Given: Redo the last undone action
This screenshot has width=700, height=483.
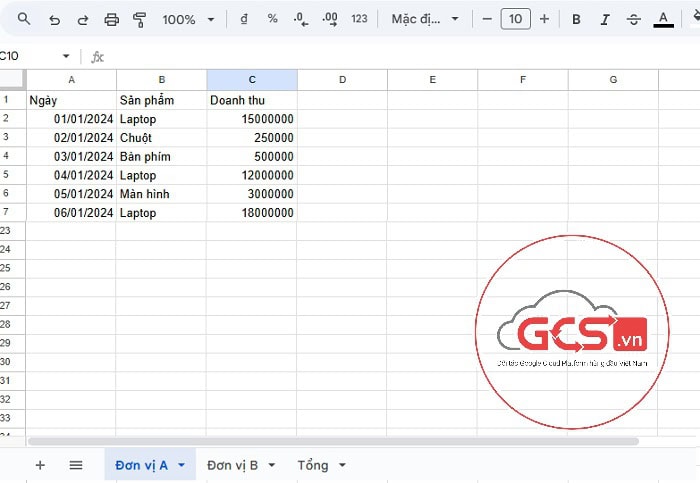Looking at the screenshot, I should coord(82,19).
